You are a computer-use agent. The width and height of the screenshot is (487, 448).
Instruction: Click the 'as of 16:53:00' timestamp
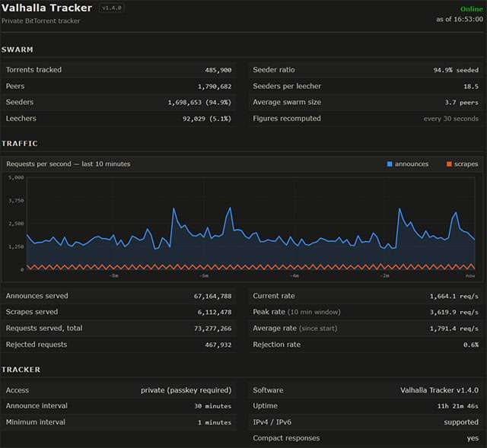click(x=460, y=19)
